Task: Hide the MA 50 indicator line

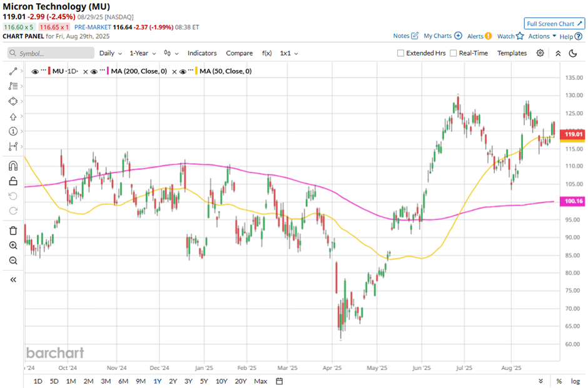Action: click(x=183, y=71)
